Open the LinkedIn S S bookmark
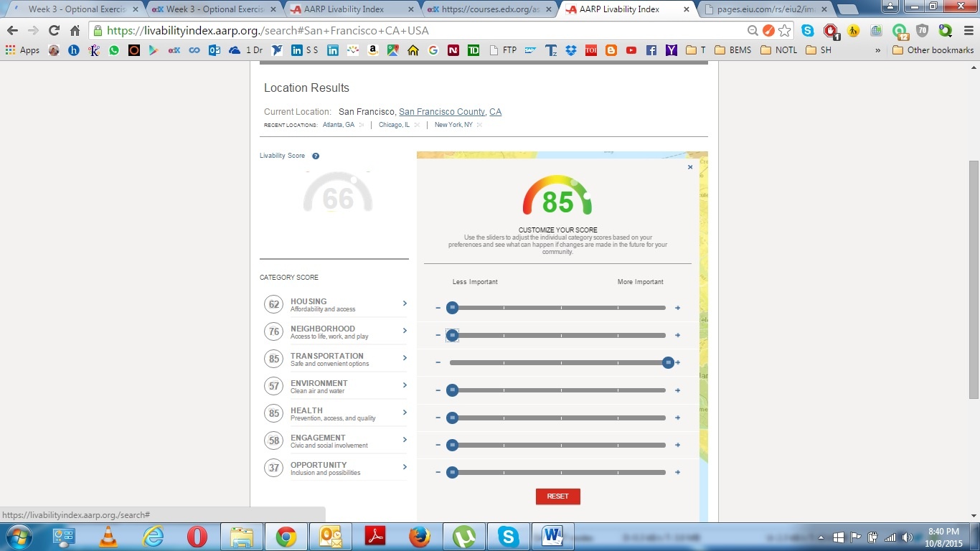 304,50
